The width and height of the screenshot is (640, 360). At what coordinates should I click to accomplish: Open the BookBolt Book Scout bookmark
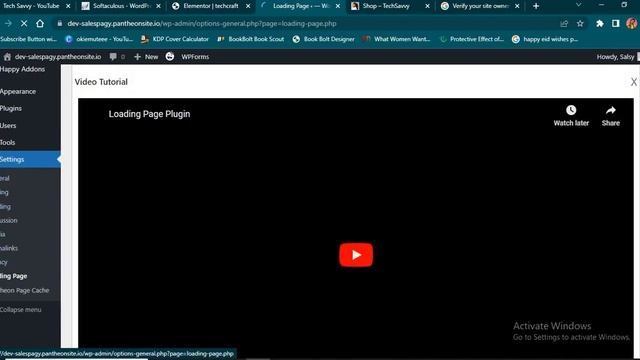[251, 39]
